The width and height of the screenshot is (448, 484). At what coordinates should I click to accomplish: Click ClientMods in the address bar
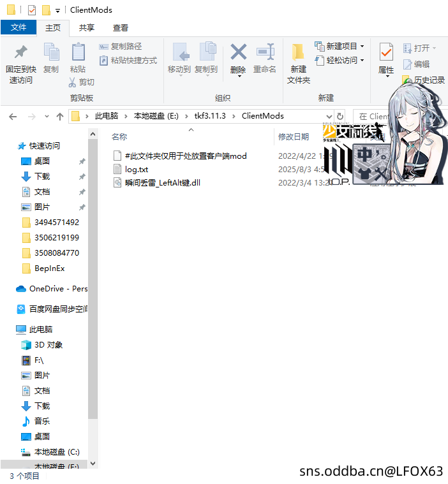[x=263, y=116]
